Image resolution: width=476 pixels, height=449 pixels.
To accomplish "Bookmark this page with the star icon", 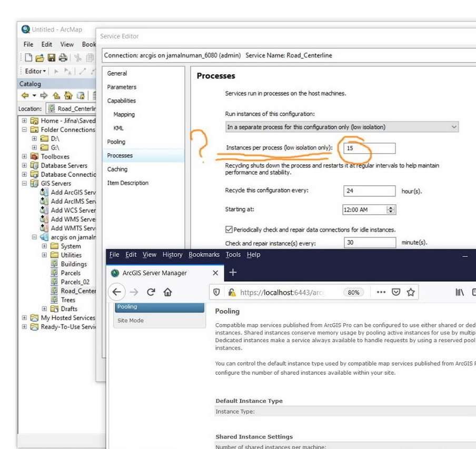I will (x=411, y=292).
